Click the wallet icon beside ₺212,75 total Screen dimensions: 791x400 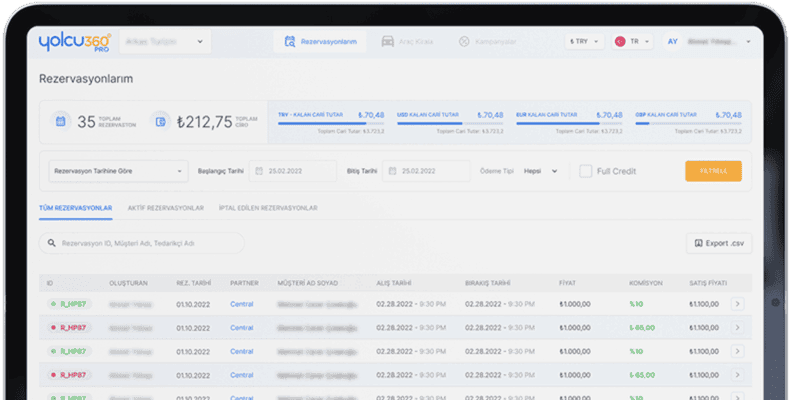(x=160, y=122)
